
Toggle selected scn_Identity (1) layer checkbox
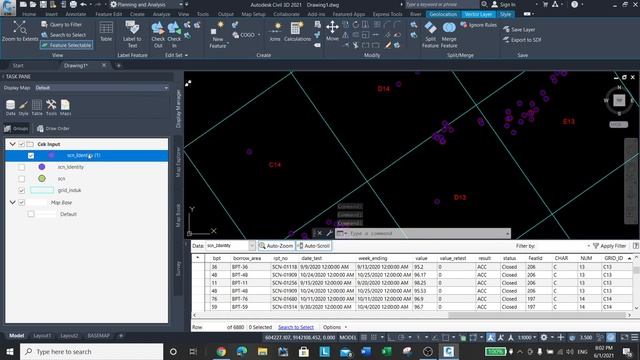31,156
